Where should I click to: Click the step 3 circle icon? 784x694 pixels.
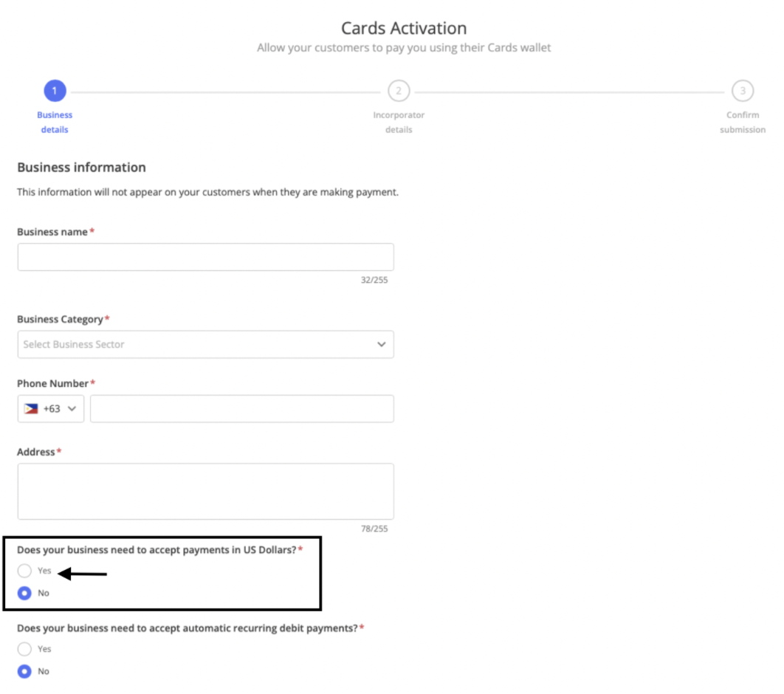742,91
